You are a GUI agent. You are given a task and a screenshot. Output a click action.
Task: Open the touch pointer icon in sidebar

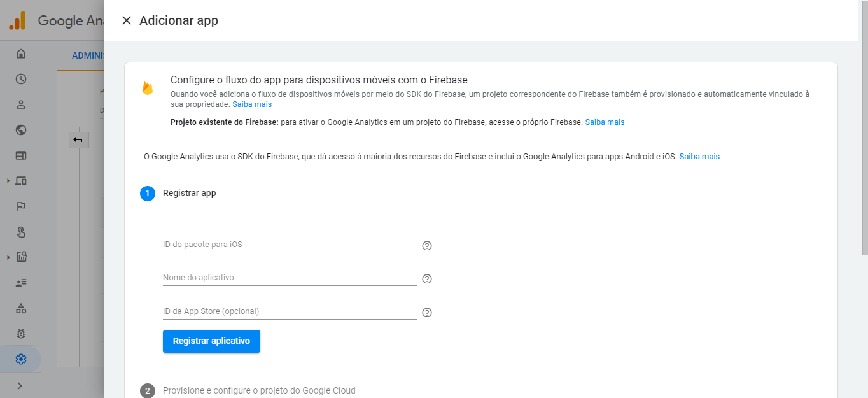21,232
